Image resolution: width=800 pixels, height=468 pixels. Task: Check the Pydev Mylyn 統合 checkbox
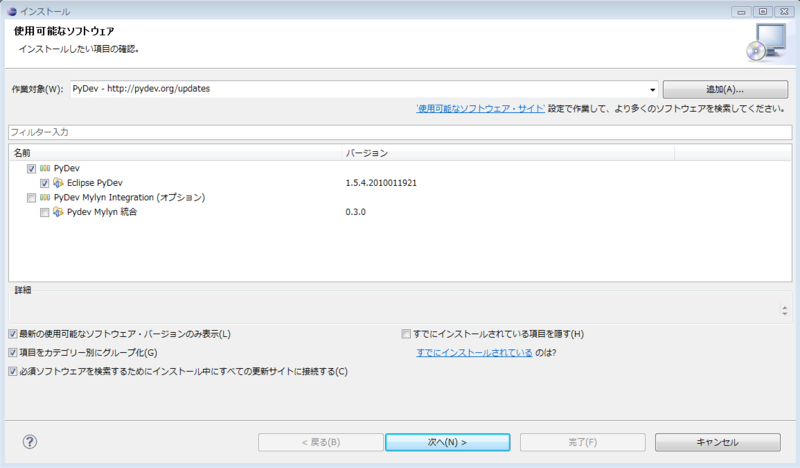45,212
